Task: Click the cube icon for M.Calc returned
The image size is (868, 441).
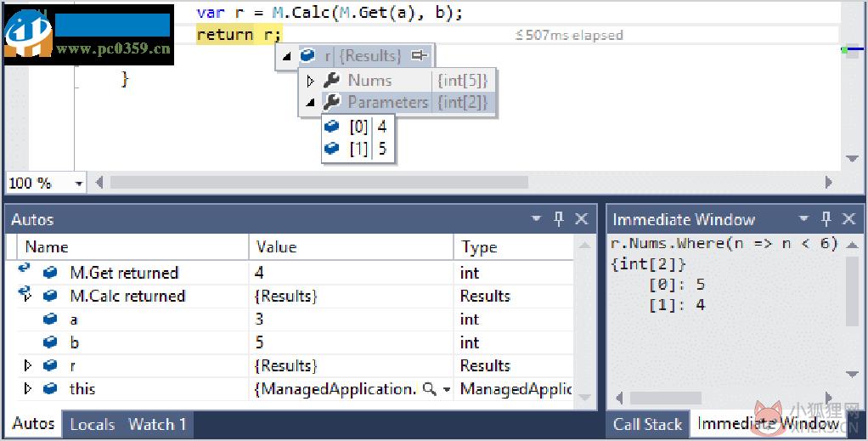Action: [x=50, y=296]
